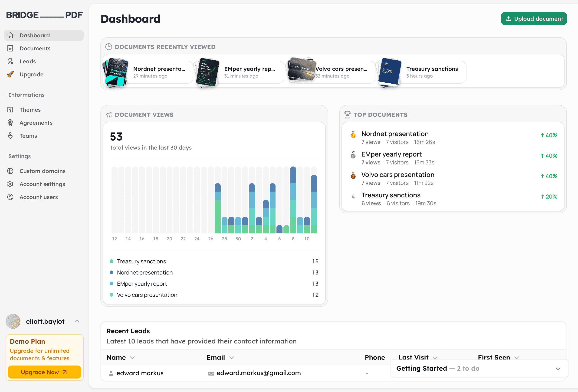Click the Account users profile icon
The image size is (578, 392).
pos(10,197)
